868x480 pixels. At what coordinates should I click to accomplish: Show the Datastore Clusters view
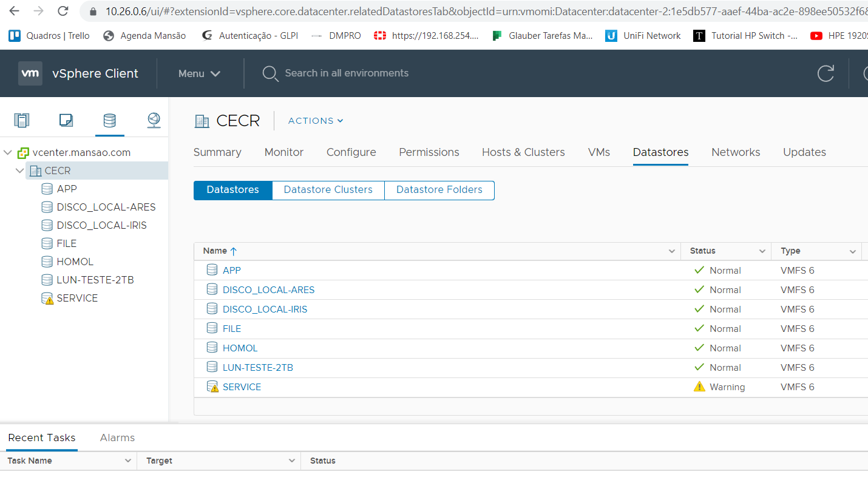coord(328,190)
